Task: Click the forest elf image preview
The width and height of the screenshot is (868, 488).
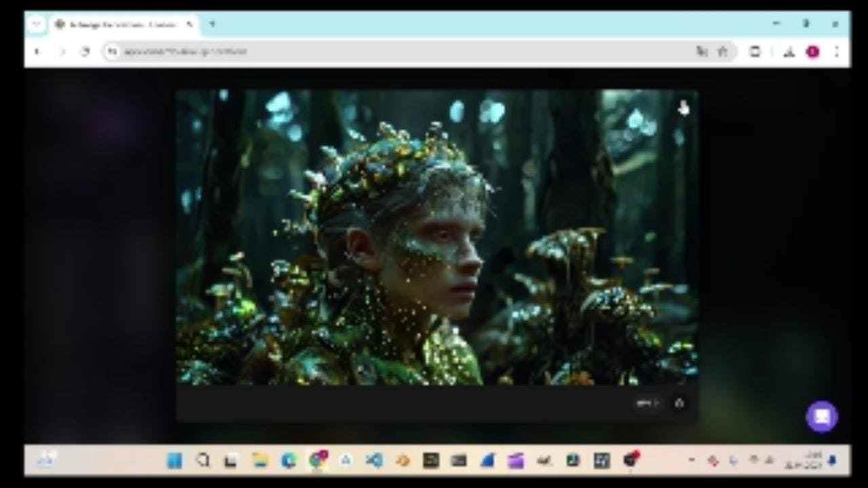Action: [x=437, y=237]
